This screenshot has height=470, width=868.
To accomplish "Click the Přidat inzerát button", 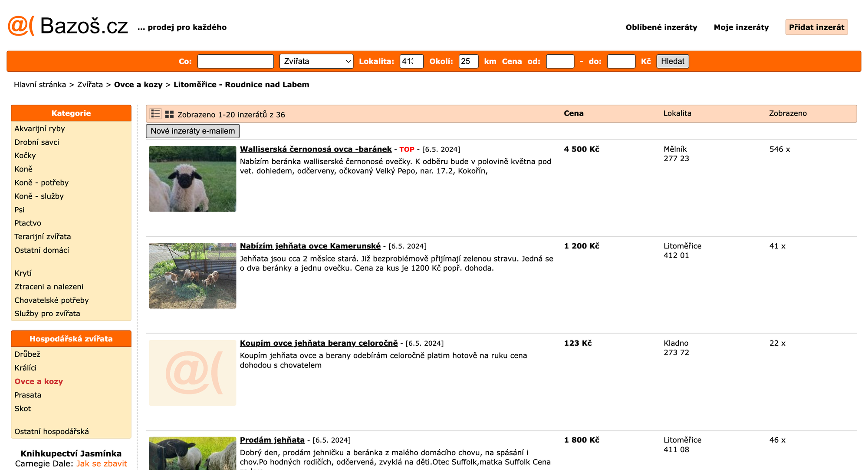I will tap(816, 27).
